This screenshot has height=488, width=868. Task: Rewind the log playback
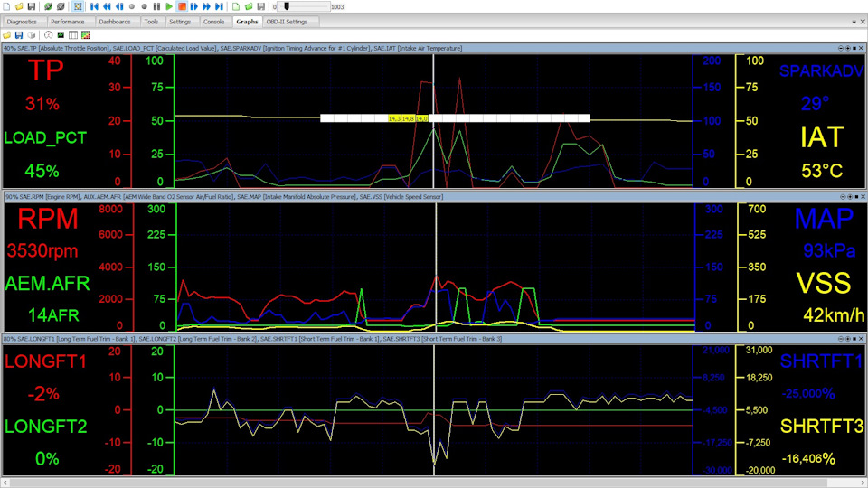[x=107, y=6]
